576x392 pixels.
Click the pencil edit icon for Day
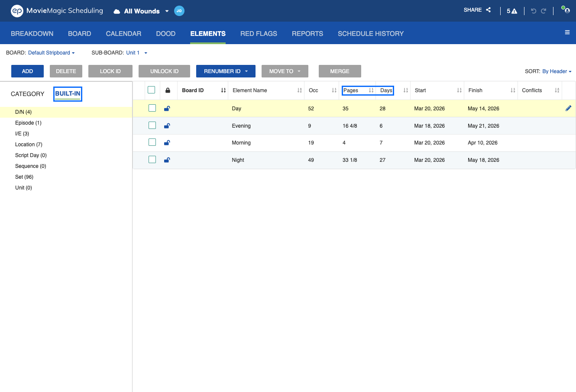pyautogui.click(x=569, y=108)
